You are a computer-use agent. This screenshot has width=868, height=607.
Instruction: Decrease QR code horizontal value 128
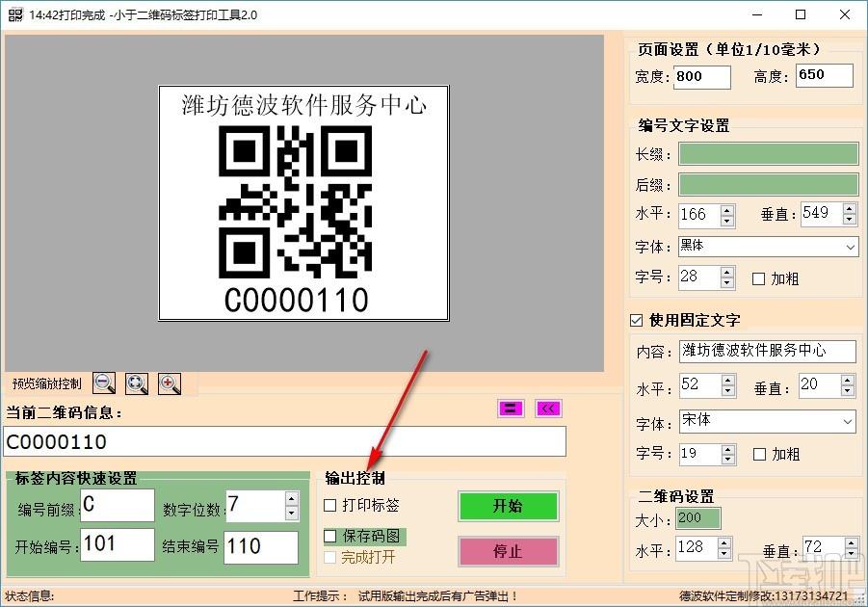pos(724,554)
